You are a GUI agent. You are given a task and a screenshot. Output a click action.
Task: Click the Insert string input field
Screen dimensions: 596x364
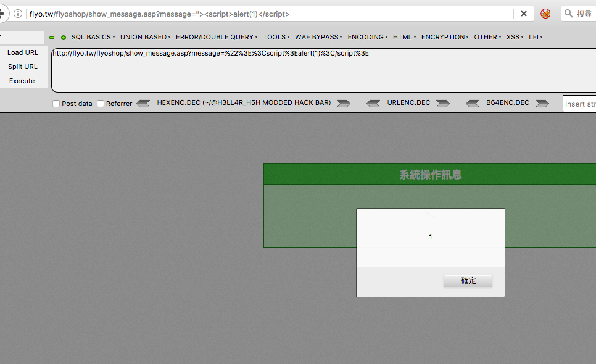[x=580, y=104]
